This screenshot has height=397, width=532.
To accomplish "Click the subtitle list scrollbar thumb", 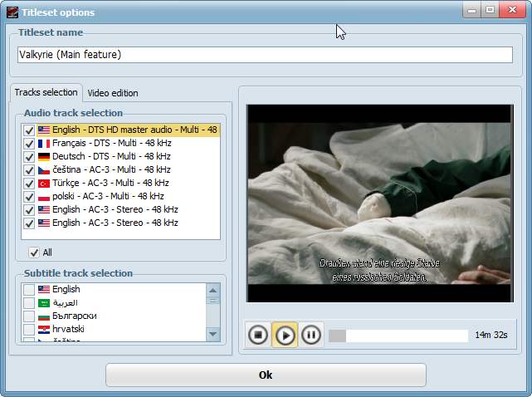I will 213,301.
